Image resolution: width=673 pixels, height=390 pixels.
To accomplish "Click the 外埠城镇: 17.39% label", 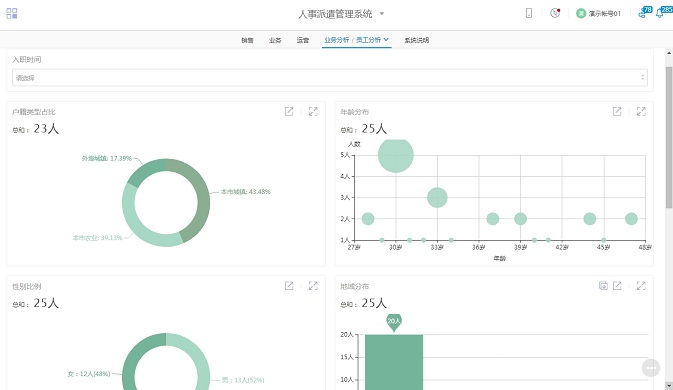I will 106,158.
